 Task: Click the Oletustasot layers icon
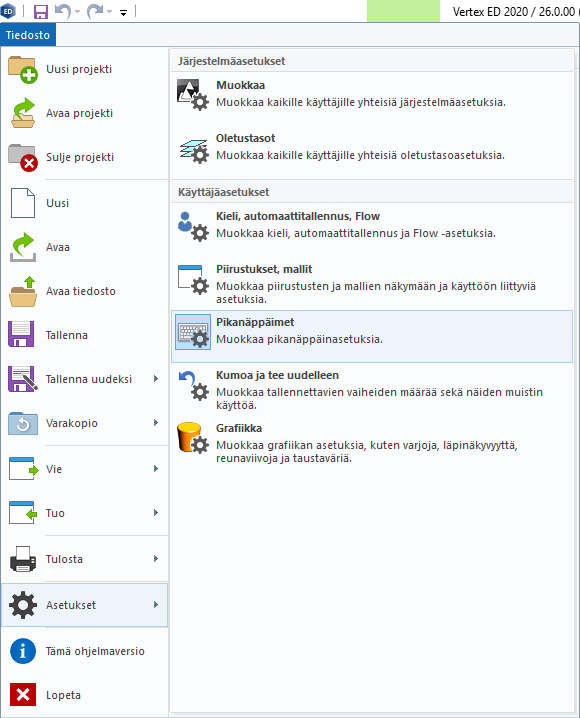click(194, 151)
